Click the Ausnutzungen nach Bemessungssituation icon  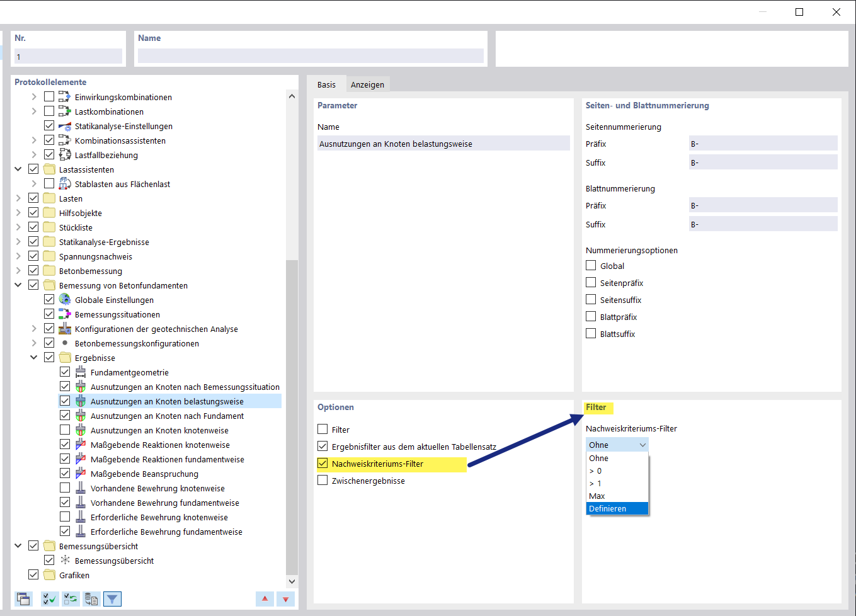pyautogui.click(x=81, y=387)
